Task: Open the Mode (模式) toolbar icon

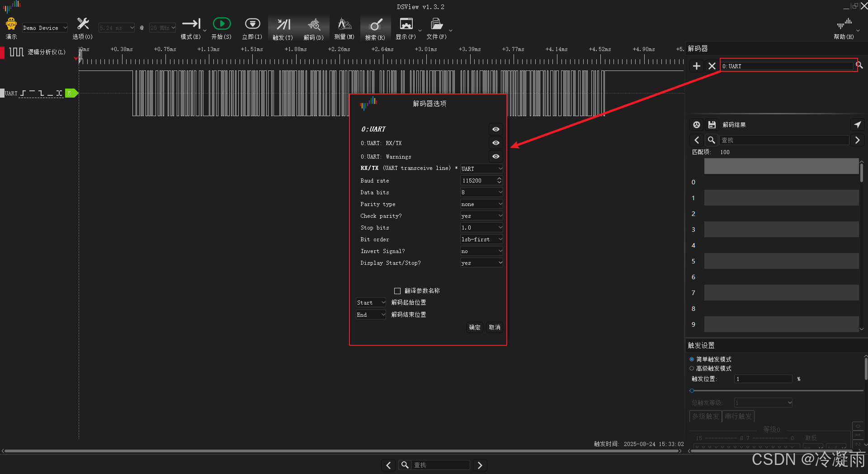Action: [191, 24]
